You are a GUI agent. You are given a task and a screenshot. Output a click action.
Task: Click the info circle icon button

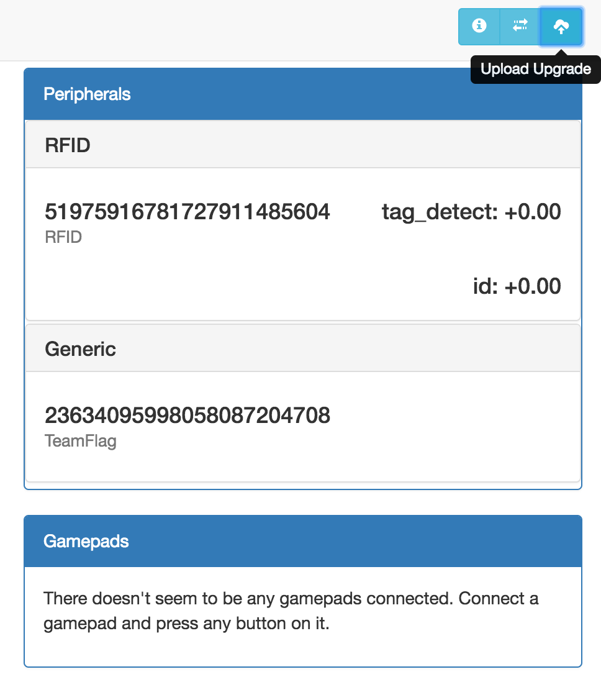(479, 26)
